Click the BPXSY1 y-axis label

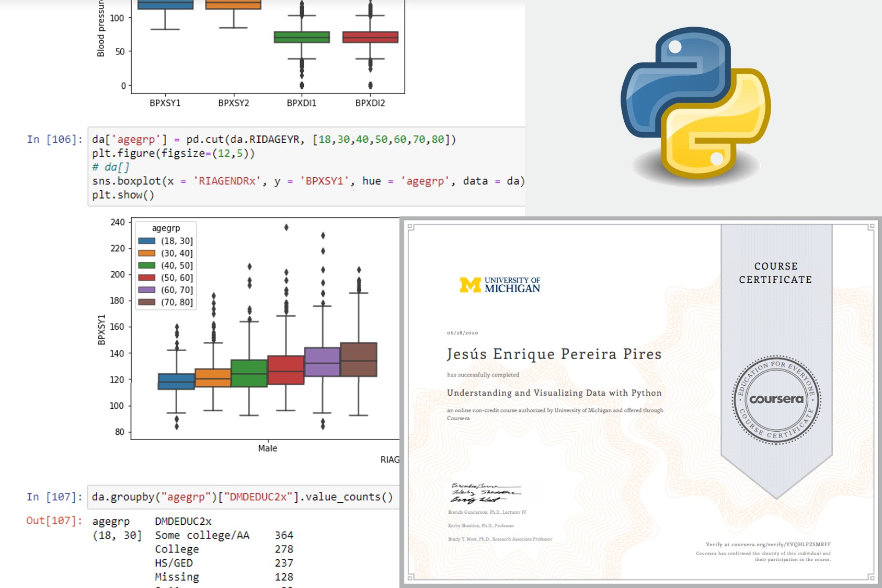tap(101, 330)
